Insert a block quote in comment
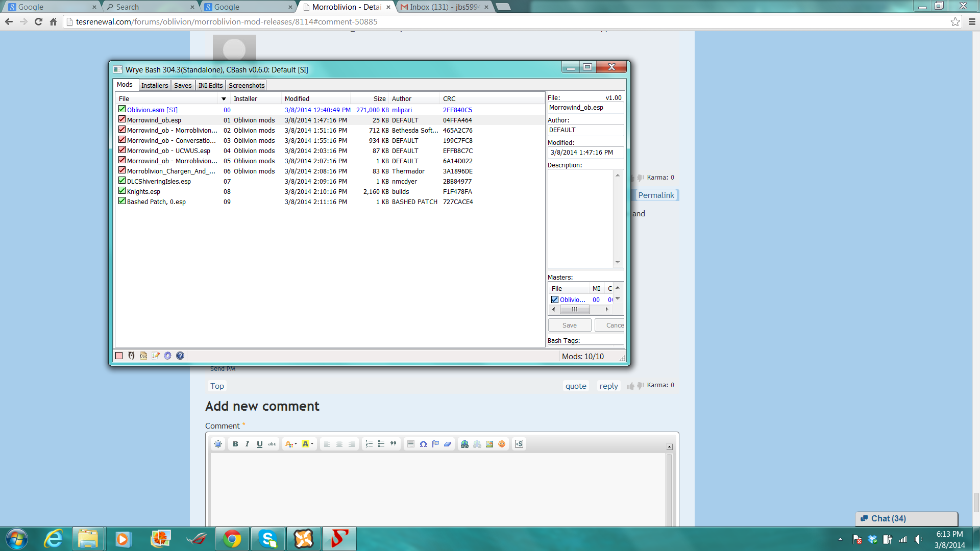The width and height of the screenshot is (980, 551). click(x=394, y=444)
